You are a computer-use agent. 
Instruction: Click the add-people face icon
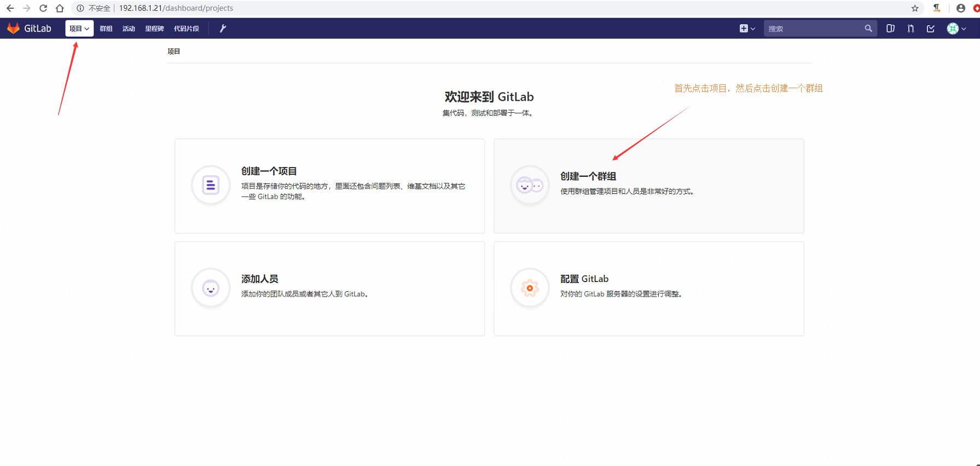coord(211,288)
